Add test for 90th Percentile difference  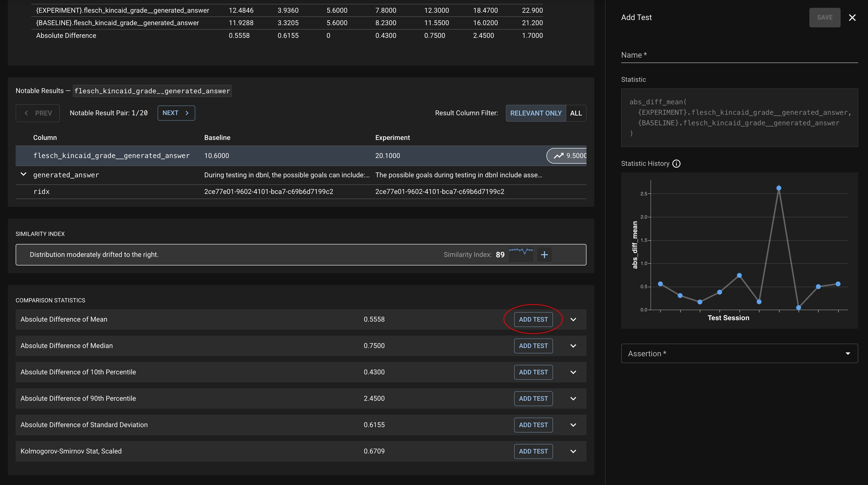point(533,399)
